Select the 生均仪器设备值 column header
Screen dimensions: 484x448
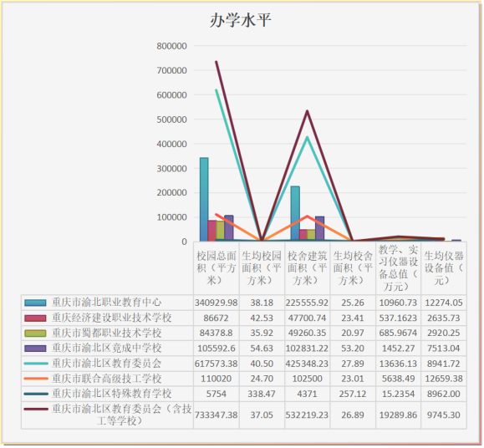click(x=444, y=267)
